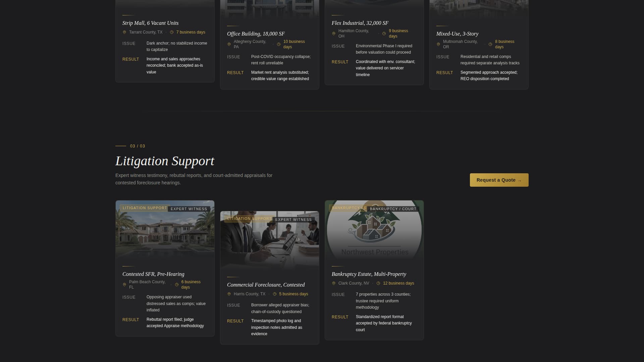Click the BANKRUPTCY / COURT badge

[x=392, y=208]
